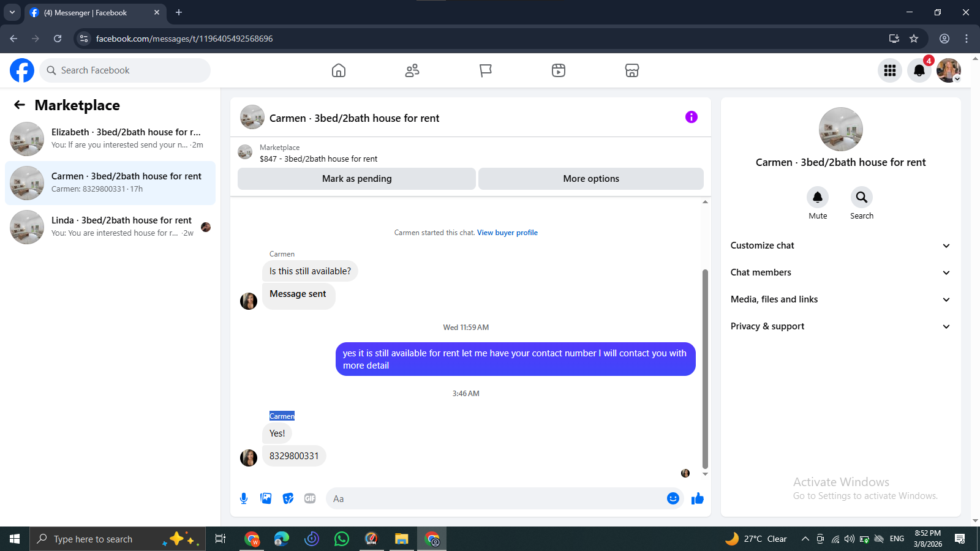The width and height of the screenshot is (980, 551).
Task: Open Chrome profile icon
Action: tap(944, 39)
